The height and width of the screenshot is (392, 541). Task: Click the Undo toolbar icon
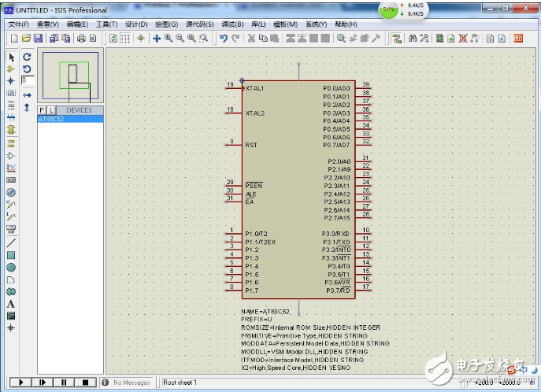pos(224,39)
